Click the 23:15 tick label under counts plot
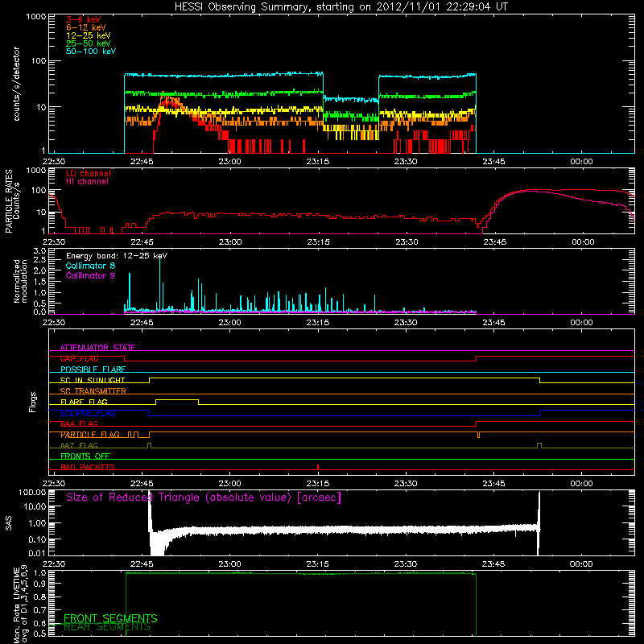The height and width of the screenshot is (644, 644). [x=318, y=162]
